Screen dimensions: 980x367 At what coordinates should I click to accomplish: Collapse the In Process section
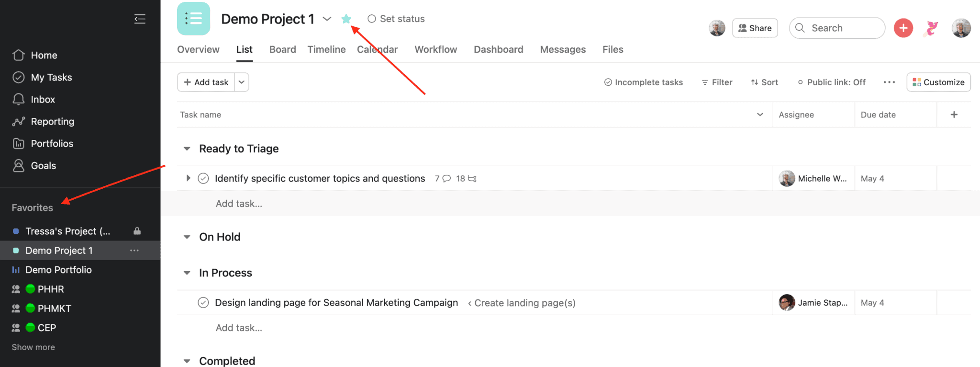pyautogui.click(x=187, y=273)
